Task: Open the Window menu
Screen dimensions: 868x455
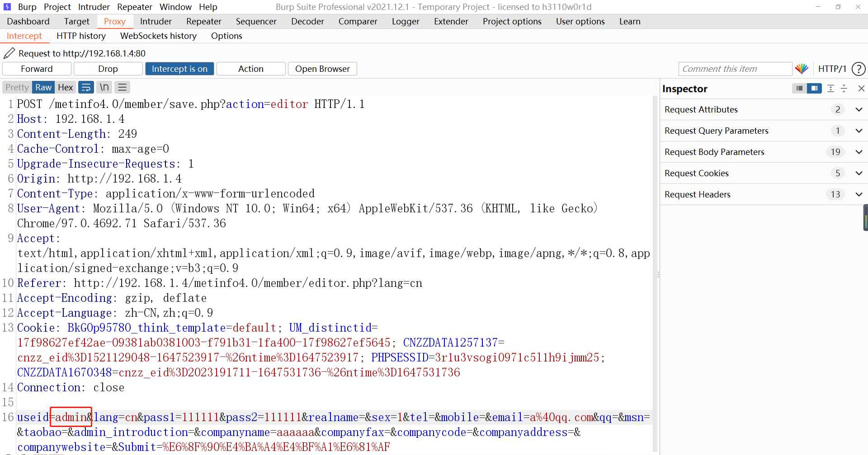Action: pos(175,7)
